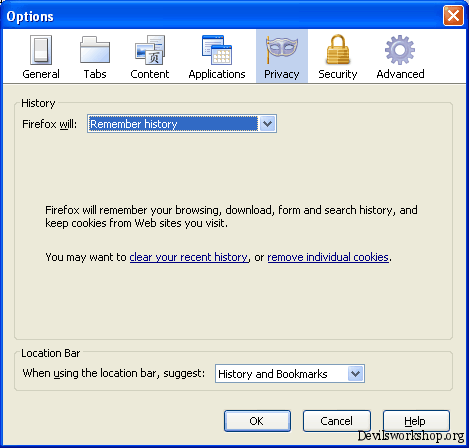Follow 'remove individual cookies' link

pyautogui.click(x=328, y=257)
